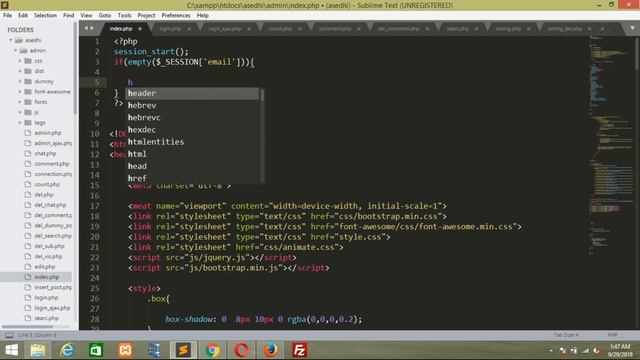Open File Explorer from the taskbar
This screenshot has width=640, height=360.
[38, 350]
